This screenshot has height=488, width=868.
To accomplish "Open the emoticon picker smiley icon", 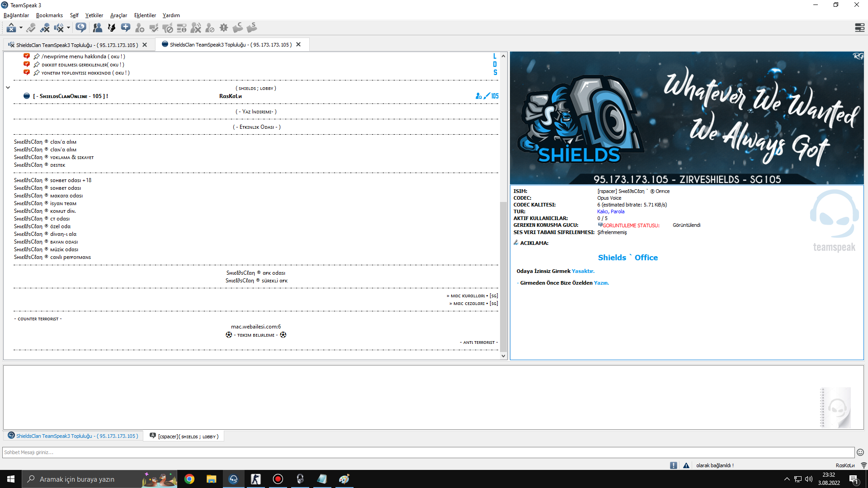I will 860,452.
